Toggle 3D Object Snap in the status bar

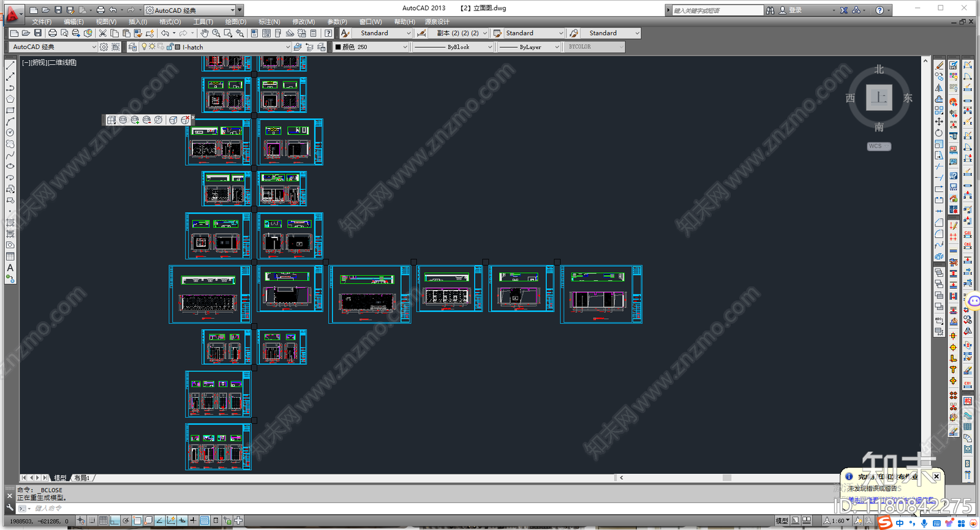148,521
